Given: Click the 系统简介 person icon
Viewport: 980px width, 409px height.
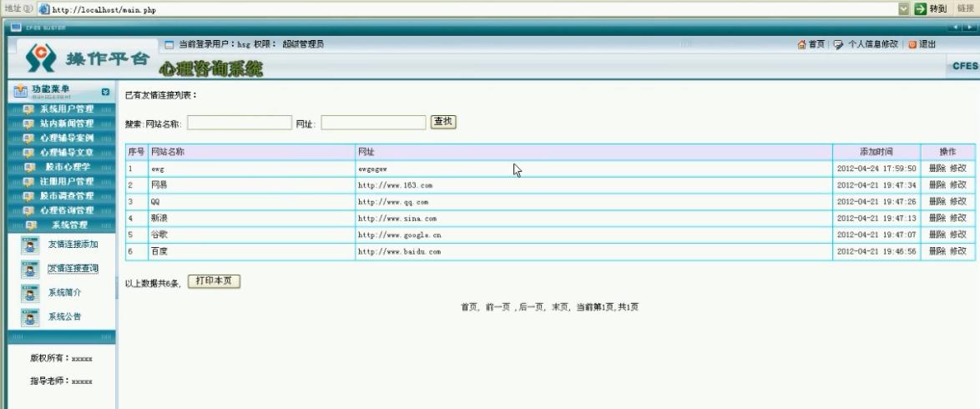Looking at the screenshot, I should (x=30, y=293).
